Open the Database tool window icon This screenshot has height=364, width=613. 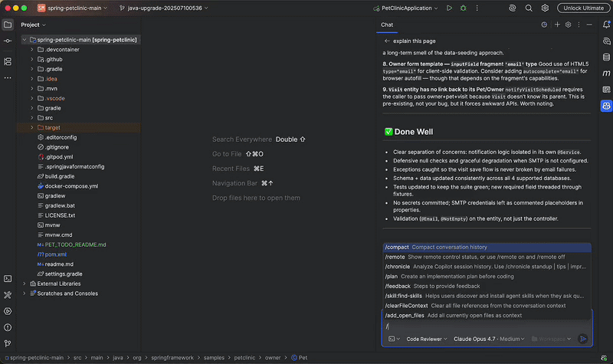(x=606, y=57)
